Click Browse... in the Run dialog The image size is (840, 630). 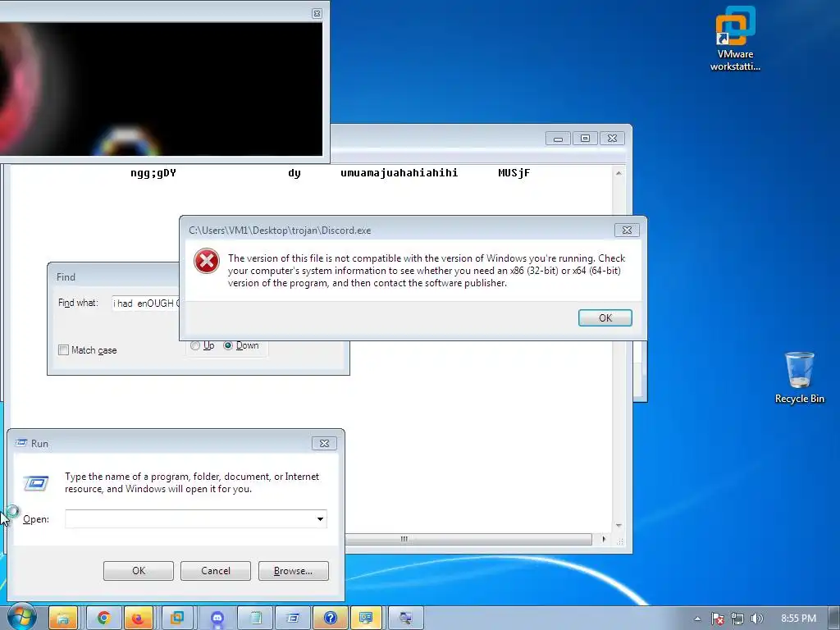pyautogui.click(x=293, y=571)
